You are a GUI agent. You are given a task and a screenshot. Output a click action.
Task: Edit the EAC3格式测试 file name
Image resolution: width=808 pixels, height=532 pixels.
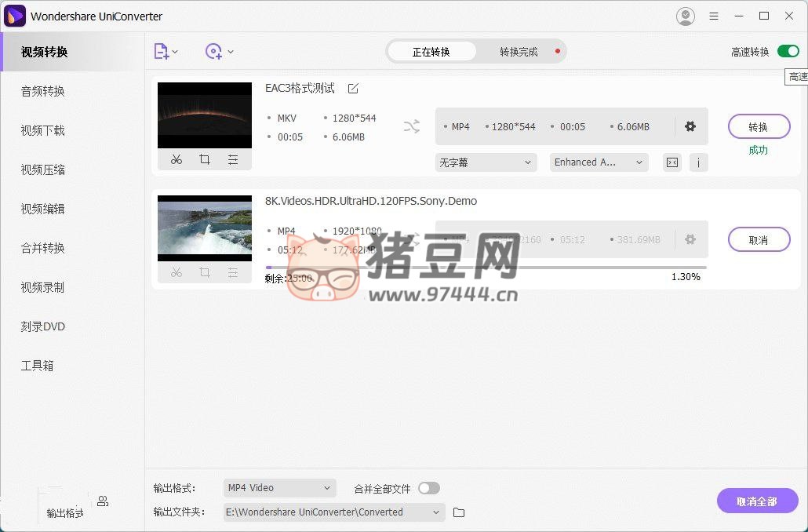(353, 88)
